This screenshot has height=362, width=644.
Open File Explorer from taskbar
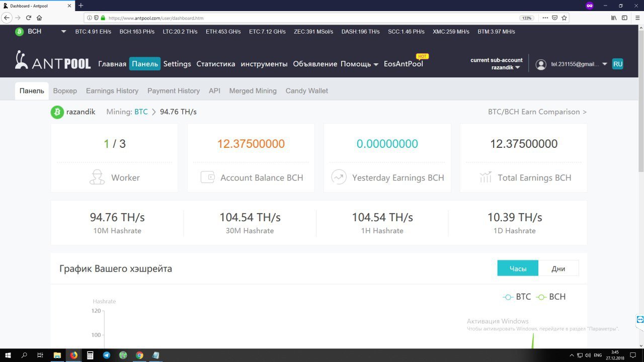[57, 355]
